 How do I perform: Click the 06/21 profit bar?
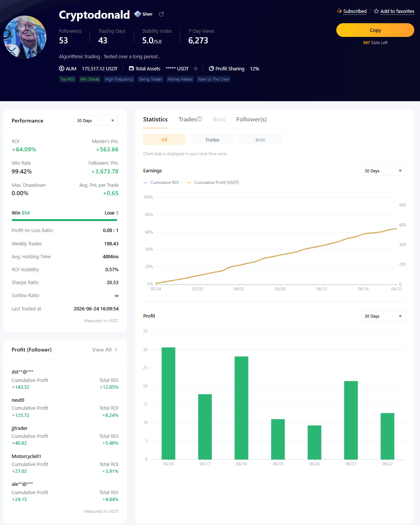[351, 420]
